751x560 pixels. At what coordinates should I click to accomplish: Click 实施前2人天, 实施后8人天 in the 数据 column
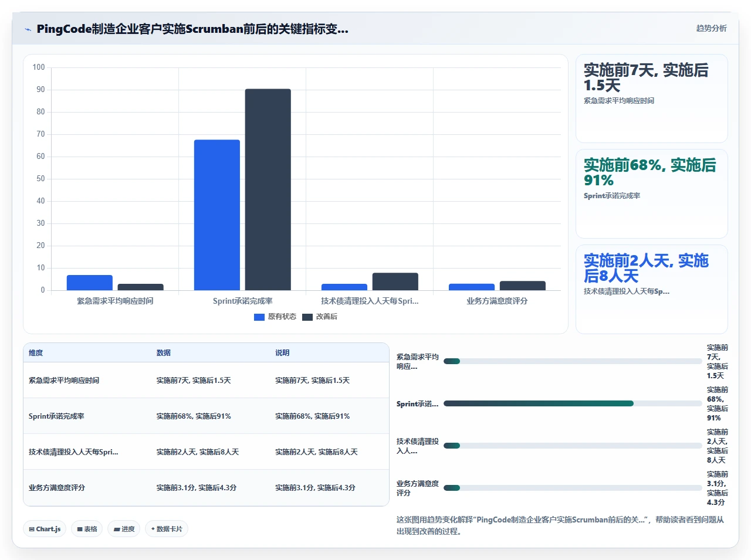[197, 452]
